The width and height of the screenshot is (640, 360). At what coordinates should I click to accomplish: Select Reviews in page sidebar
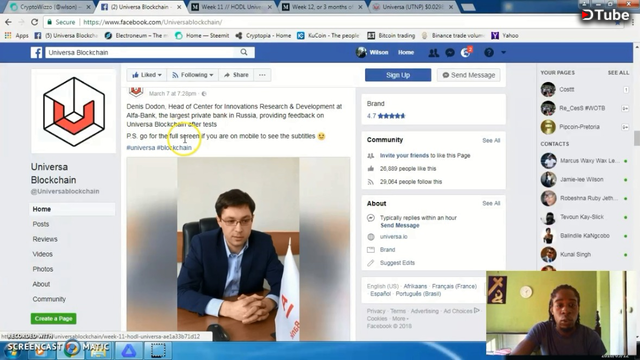tap(45, 239)
